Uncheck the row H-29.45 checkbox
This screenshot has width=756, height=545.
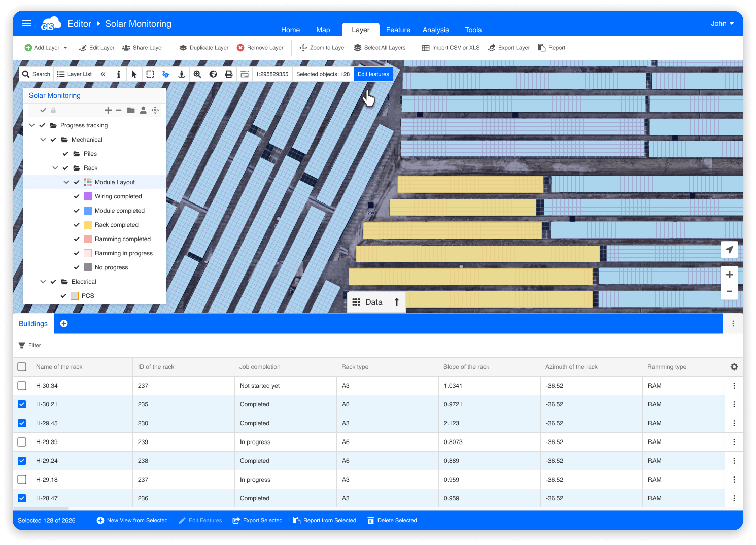(x=22, y=423)
